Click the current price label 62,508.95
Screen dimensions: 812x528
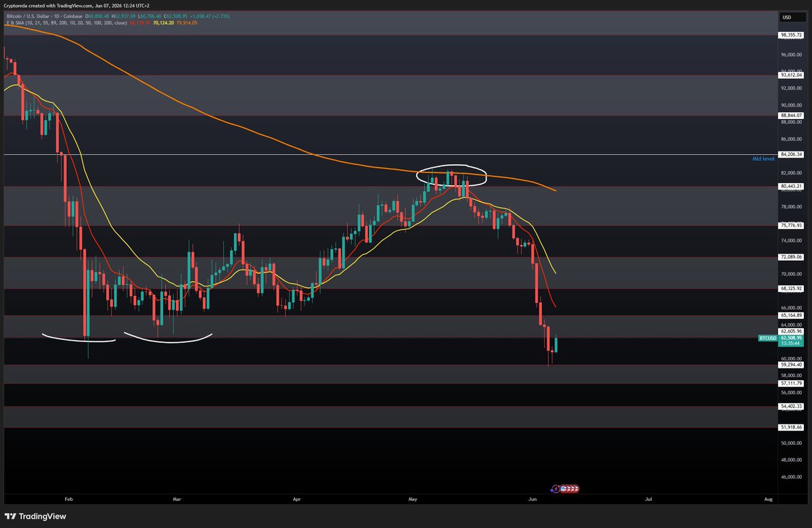790,337
